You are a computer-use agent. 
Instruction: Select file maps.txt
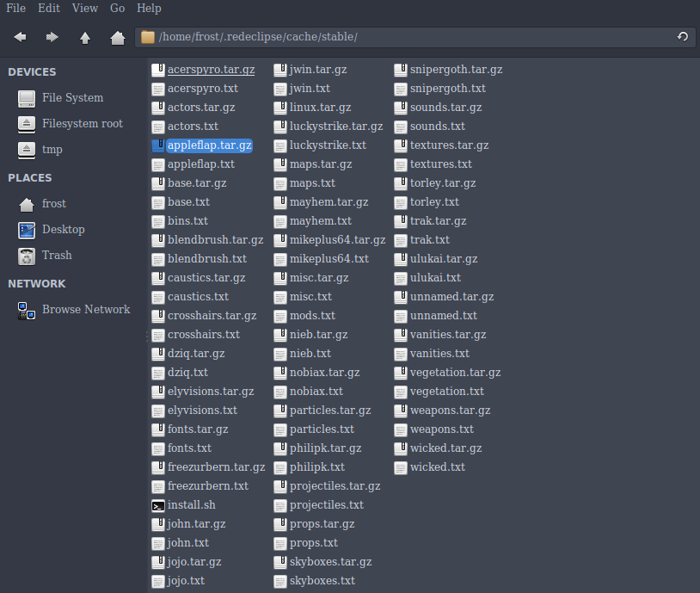click(x=312, y=183)
